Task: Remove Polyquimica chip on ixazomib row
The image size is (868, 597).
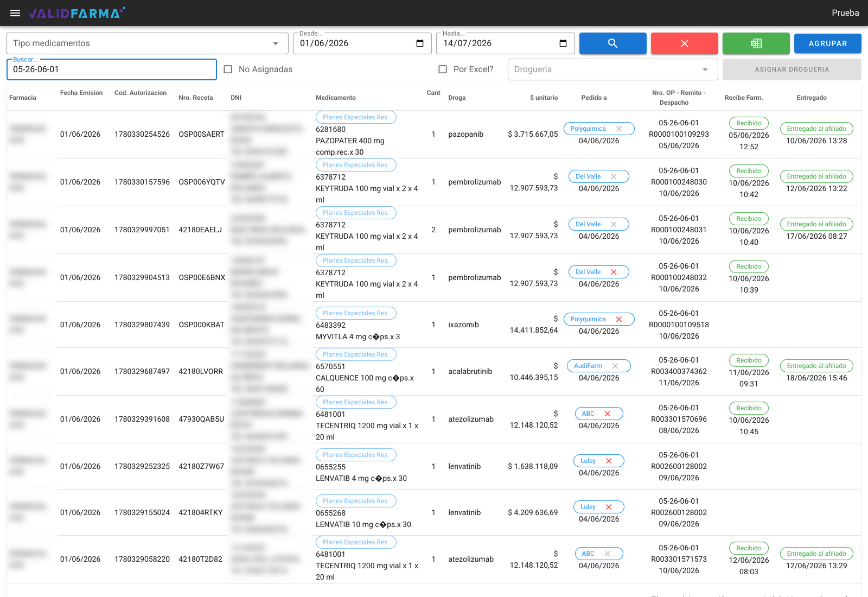Action: (619, 319)
